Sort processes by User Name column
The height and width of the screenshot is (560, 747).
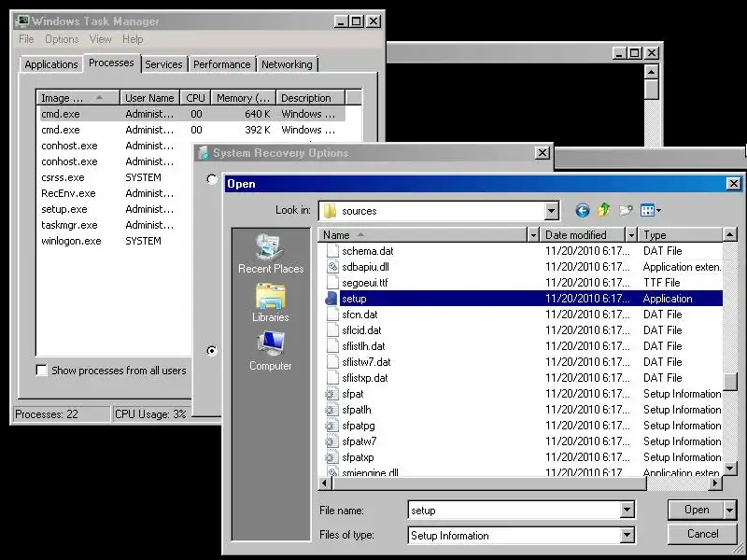[x=149, y=98]
